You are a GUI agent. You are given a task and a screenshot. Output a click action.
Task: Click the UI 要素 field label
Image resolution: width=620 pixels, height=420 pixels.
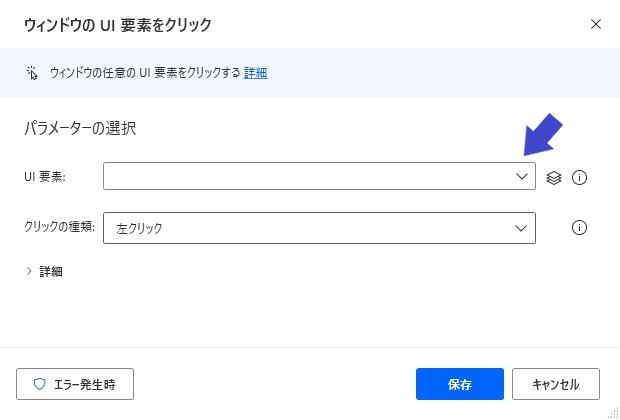tap(45, 177)
